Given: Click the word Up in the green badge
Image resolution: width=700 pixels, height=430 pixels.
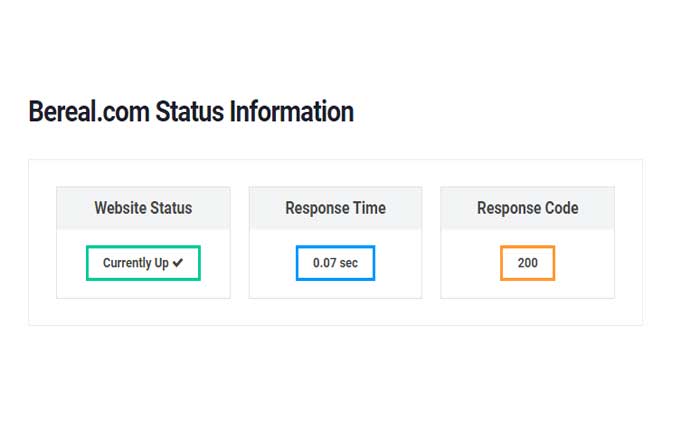Looking at the screenshot, I should tap(161, 263).
